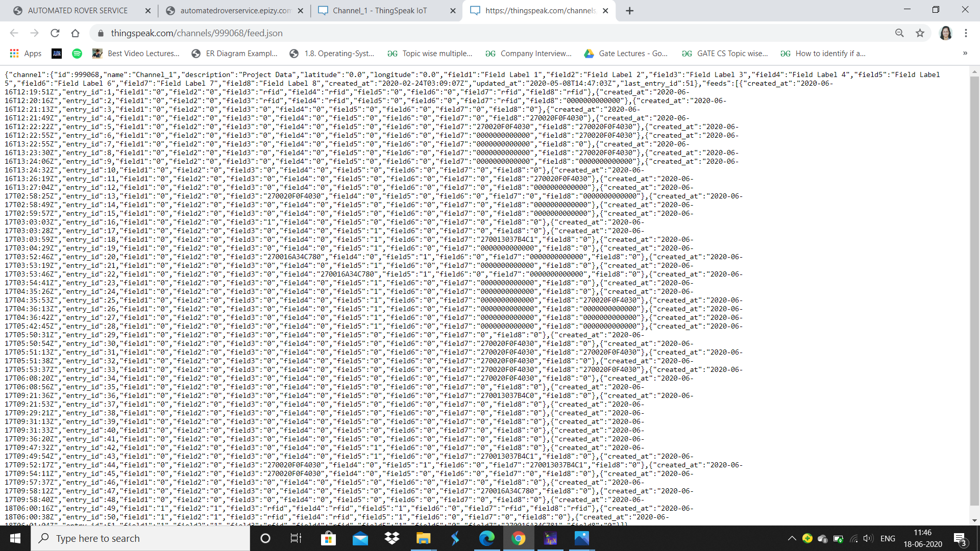This screenshot has height=551, width=980.
Task: Click the Home button icon
Action: pyautogui.click(x=75, y=33)
